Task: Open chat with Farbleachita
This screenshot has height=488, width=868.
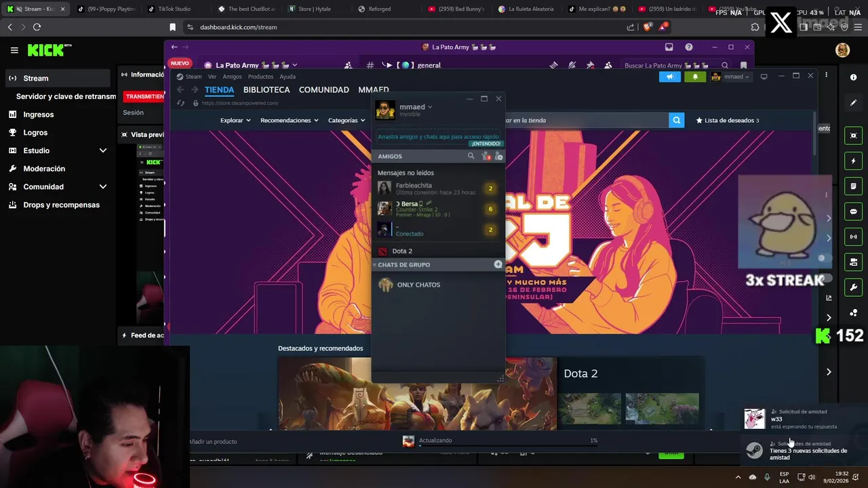Action: click(x=438, y=188)
